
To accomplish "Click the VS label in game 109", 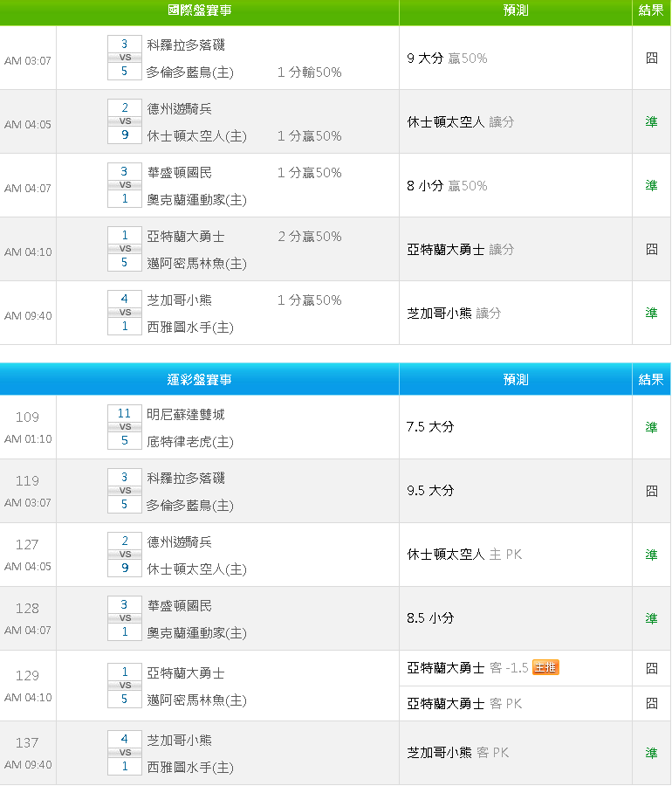I will 125,426.
